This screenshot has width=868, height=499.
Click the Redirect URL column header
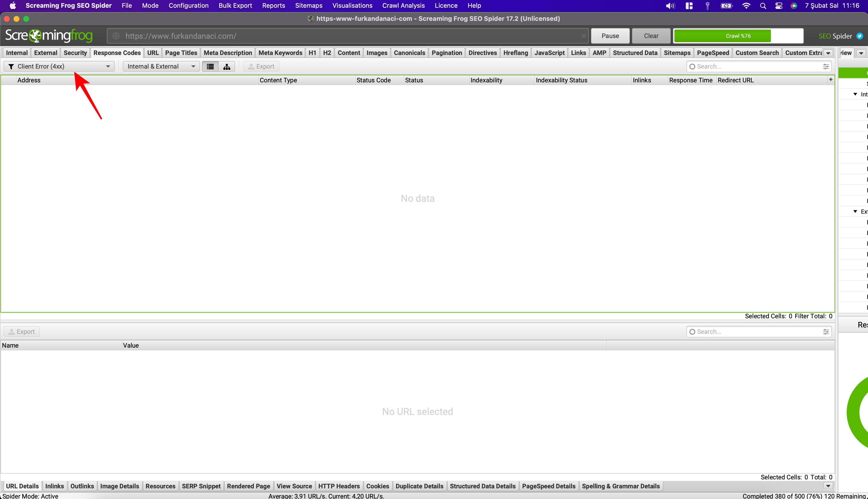[x=772, y=80]
